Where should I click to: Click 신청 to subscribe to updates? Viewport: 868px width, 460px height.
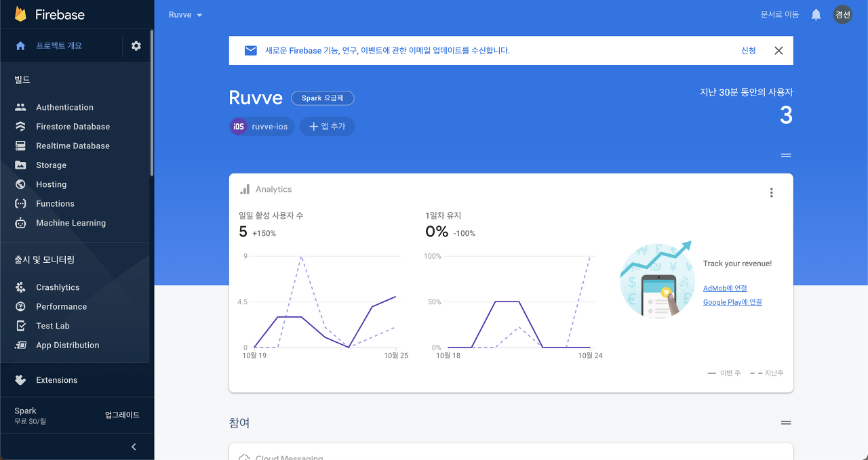click(749, 50)
